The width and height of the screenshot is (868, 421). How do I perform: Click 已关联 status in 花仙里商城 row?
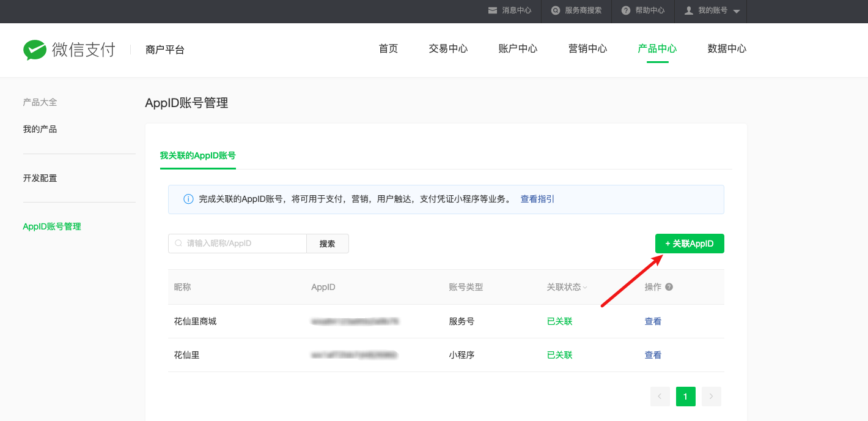click(x=560, y=321)
